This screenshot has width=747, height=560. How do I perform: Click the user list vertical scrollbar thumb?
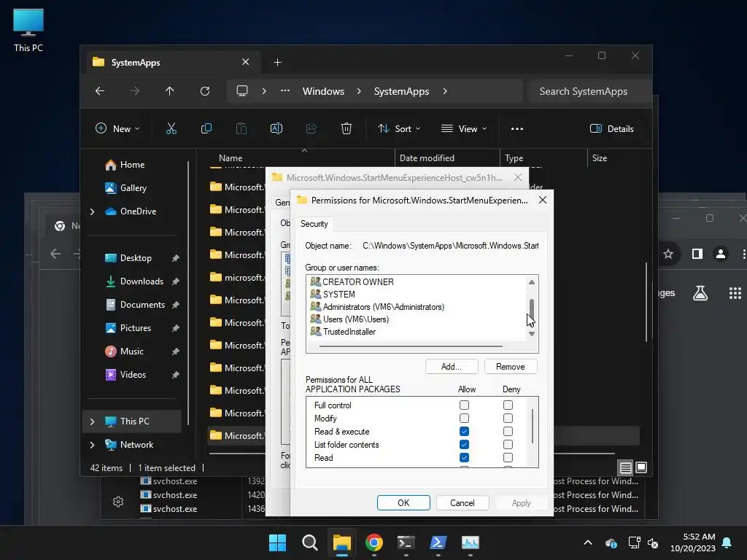[532, 308]
